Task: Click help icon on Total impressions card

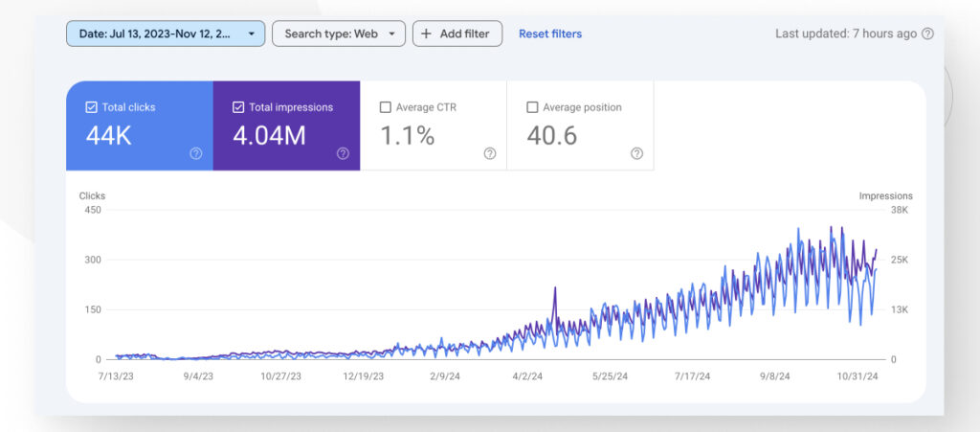Action: click(343, 153)
